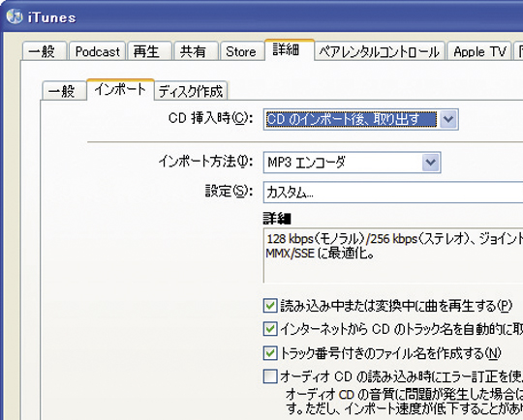
Task: Go to the Store tab
Action: [241, 51]
